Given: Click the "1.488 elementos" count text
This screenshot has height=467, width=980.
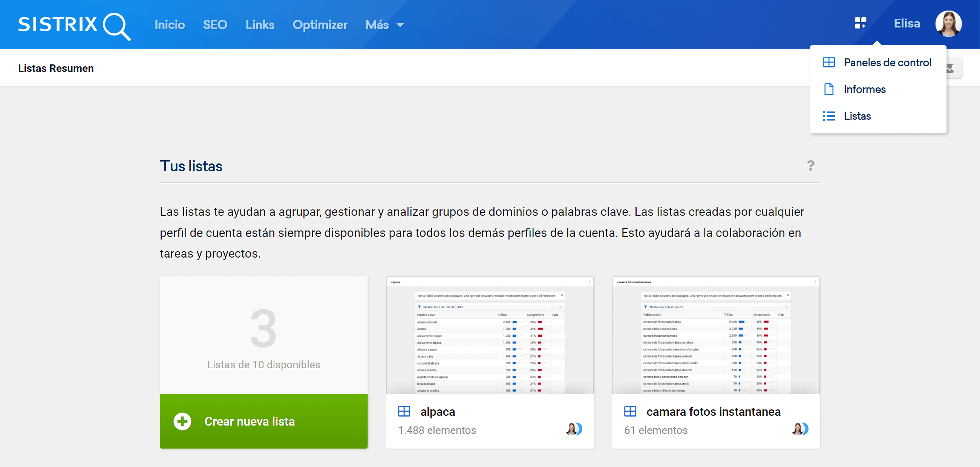Looking at the screenshot, I should tap(437, 430).
